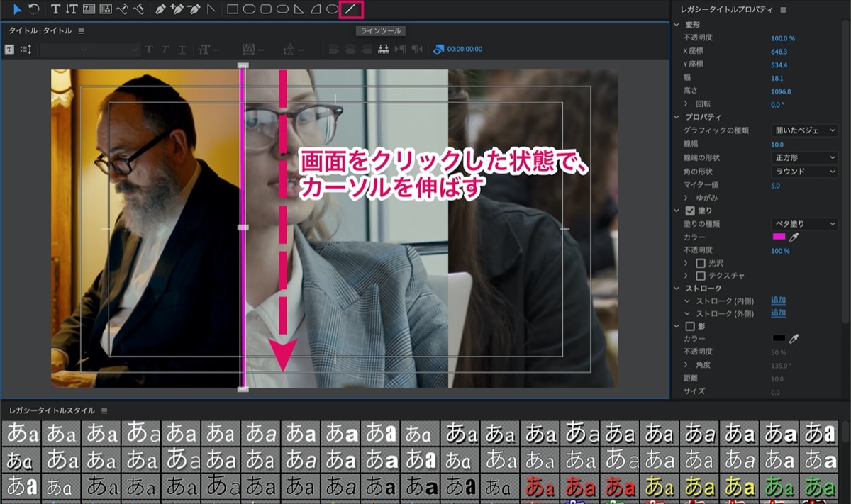The image size is (851, 504).
Task: Select the Rectangle tool
Action: click(233, 9)
